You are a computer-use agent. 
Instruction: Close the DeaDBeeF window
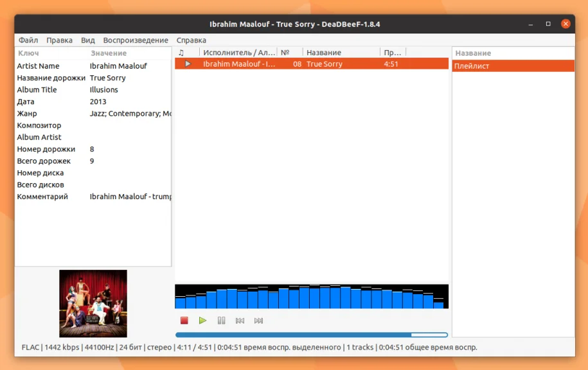tap(566, 24)
